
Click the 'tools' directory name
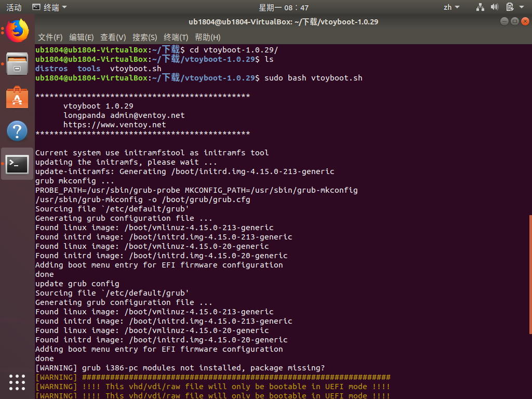(89, 69)
